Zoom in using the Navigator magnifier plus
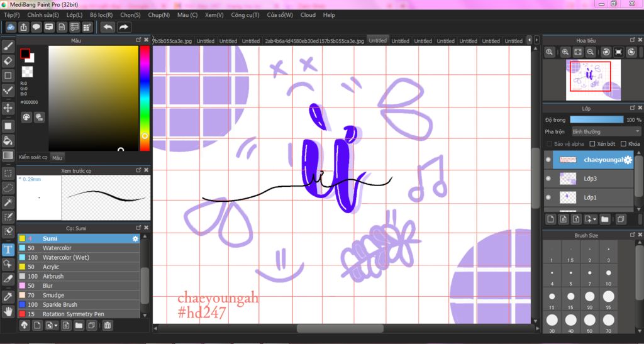The image size is (644, 344). click(565, 52)
